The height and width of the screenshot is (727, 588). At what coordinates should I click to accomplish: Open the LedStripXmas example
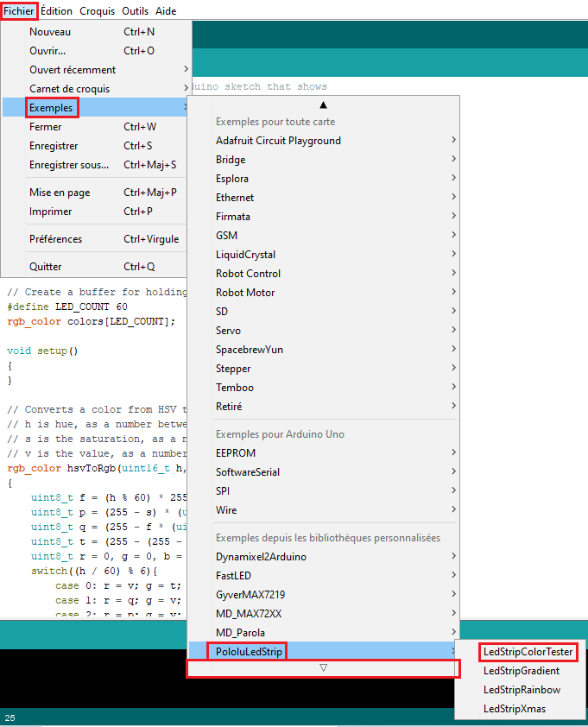tap(521, 709)
